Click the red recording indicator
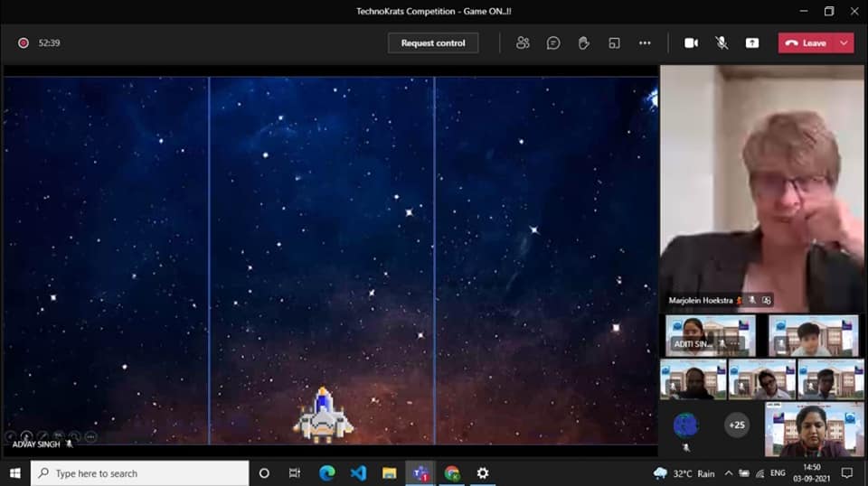The image size is (868, 486). (x=24, y=43)
